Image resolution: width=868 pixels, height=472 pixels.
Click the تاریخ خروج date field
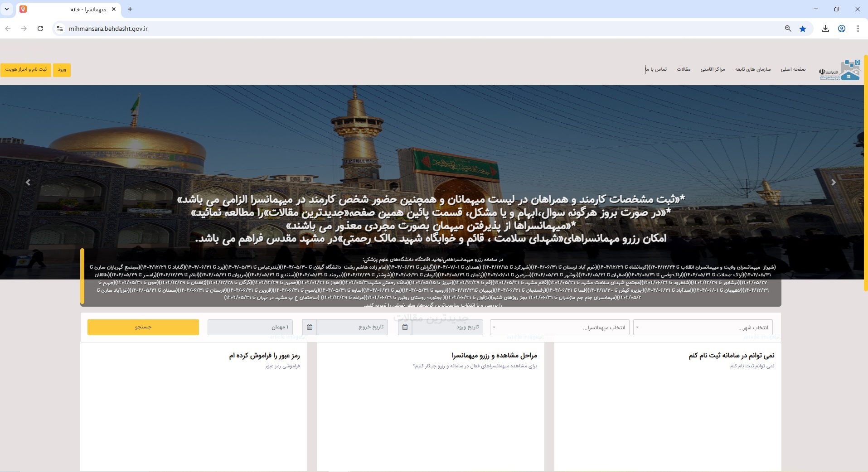tap(352, 327)
